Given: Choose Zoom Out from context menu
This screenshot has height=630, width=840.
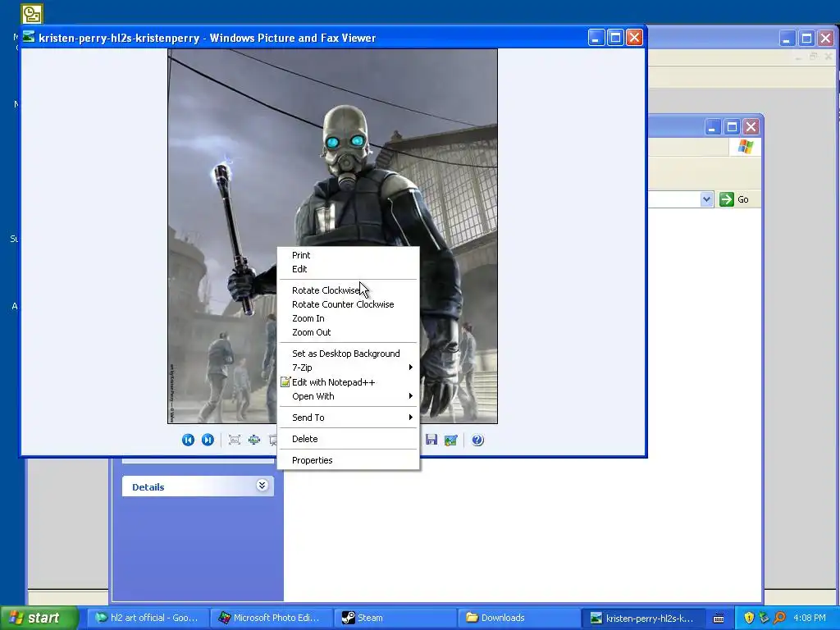Looking at the screenshot, I should pyautogui.click(x=348, y=332).
